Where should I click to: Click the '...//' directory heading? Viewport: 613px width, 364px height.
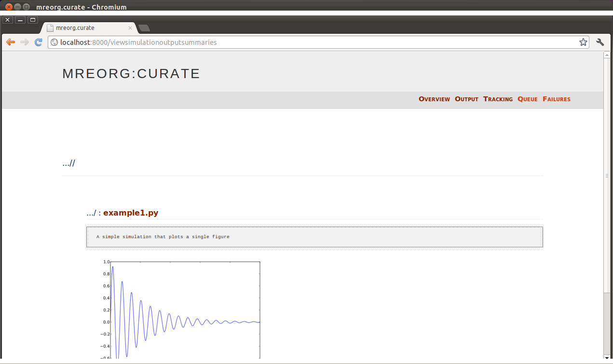pyautogui.click(x=68, y=163)
